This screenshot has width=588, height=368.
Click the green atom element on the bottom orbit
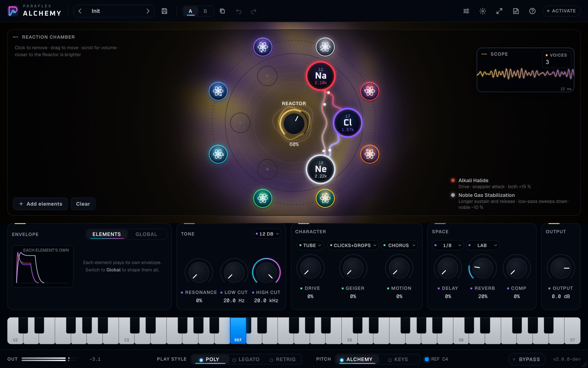(263, 198)
